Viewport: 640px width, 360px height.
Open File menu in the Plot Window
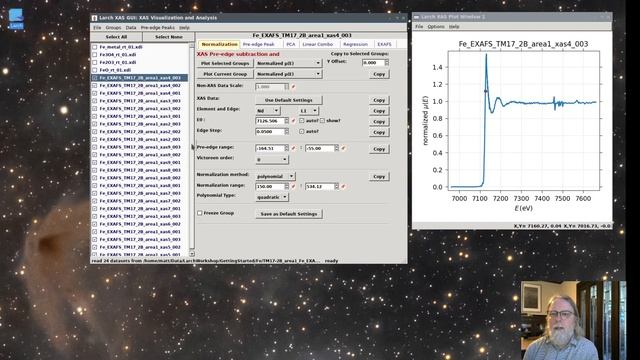click(419, 27)
